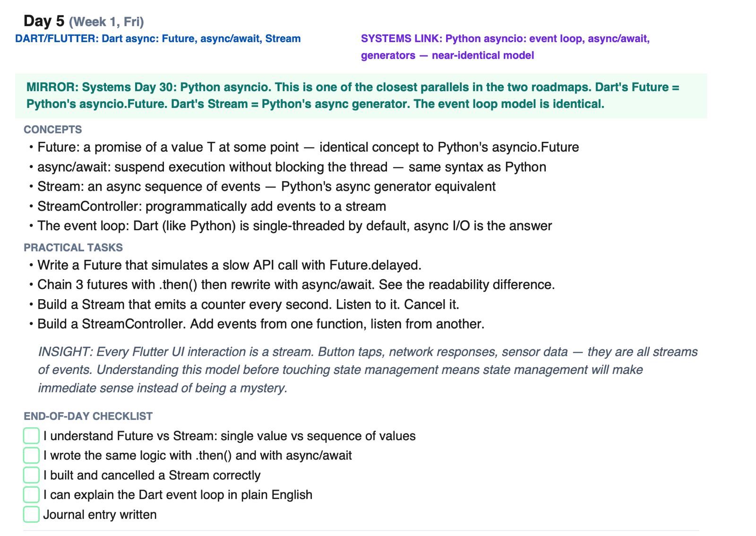Select the Future promise concept bullet
The width and height of the screenshot is (756, 536).
click(x=308, y=147)
